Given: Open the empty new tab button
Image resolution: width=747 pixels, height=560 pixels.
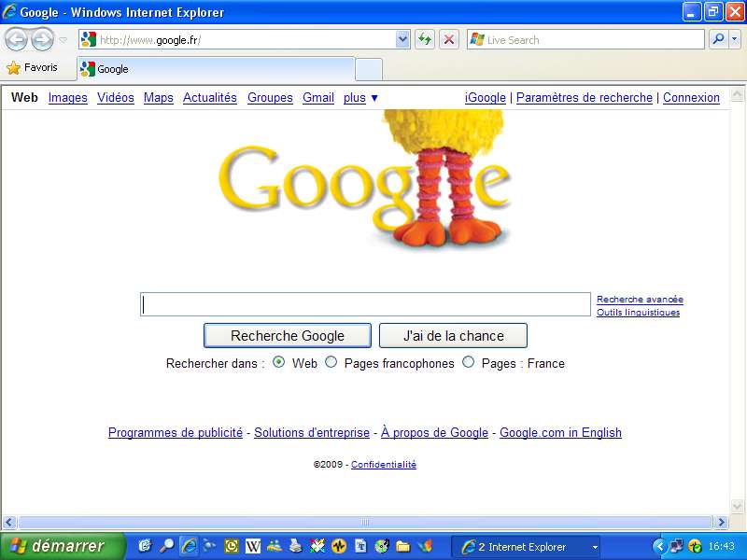Looking at the screenshot, I should click(x=369, y=69).
